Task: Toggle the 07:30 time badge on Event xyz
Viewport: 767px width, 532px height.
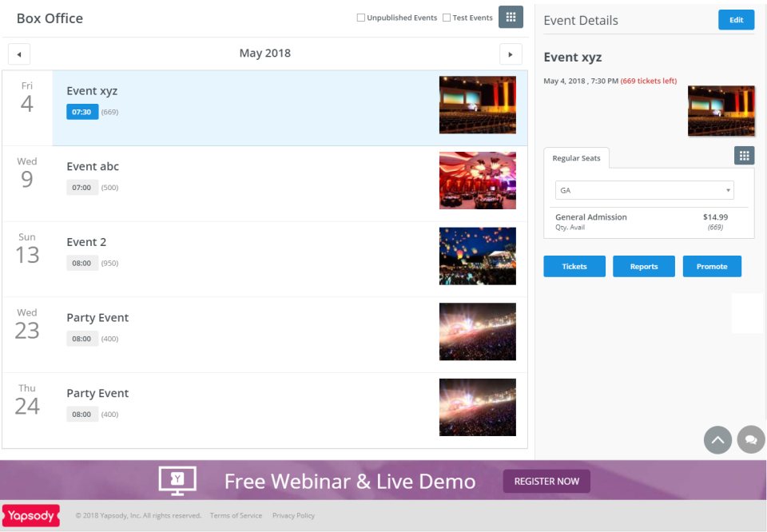Action: coord(81,112)
